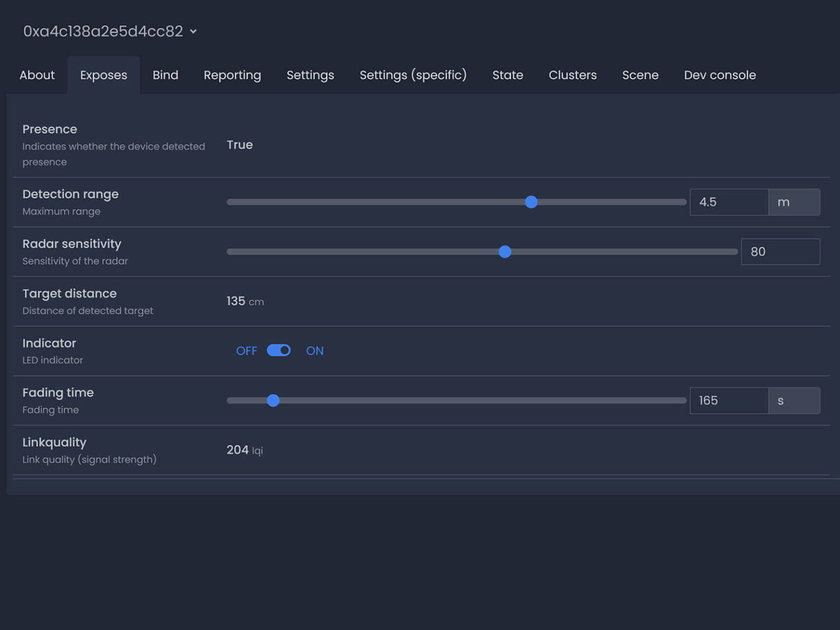Switch to Settings (specific) tab

point(413,75)
